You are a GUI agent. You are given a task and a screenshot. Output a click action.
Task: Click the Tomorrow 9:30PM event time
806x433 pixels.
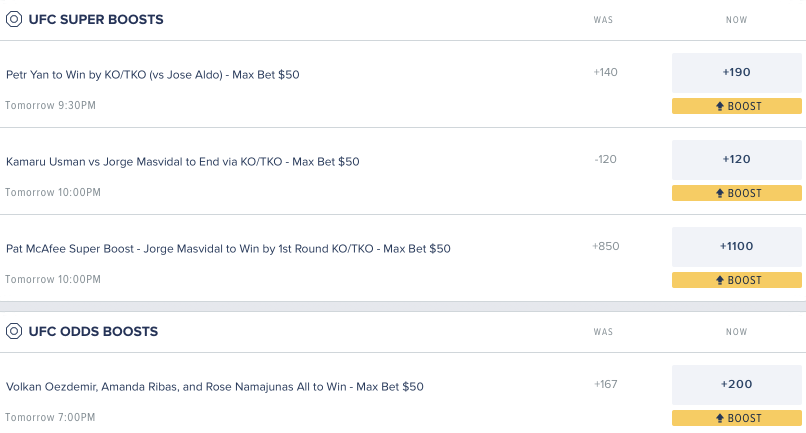click(50, 105)
